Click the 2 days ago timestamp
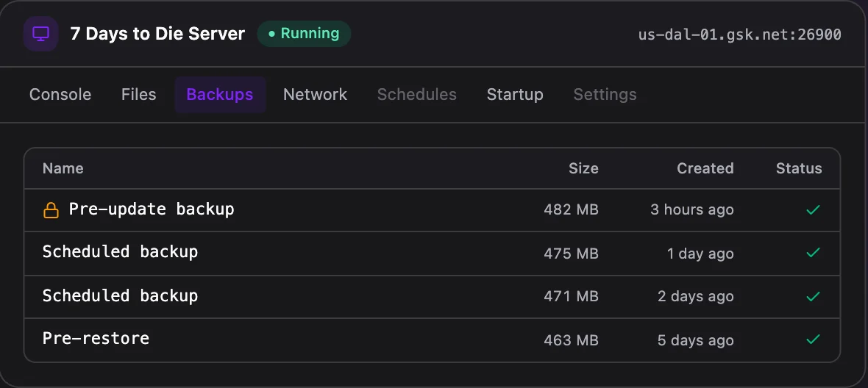This screenshot has height=388, width=868. click(696, 297)
